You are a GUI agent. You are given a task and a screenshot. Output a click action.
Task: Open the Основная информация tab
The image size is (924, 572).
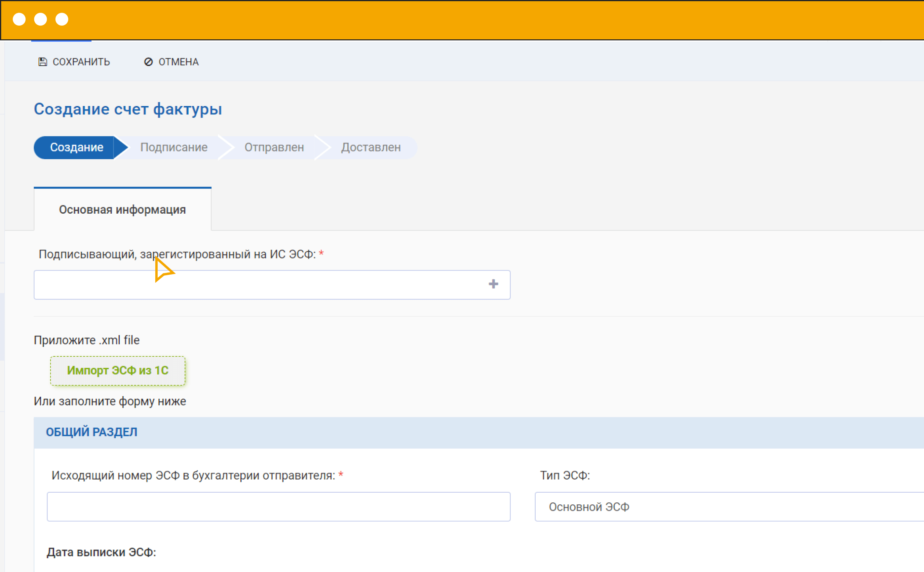(x=122, y=210)
